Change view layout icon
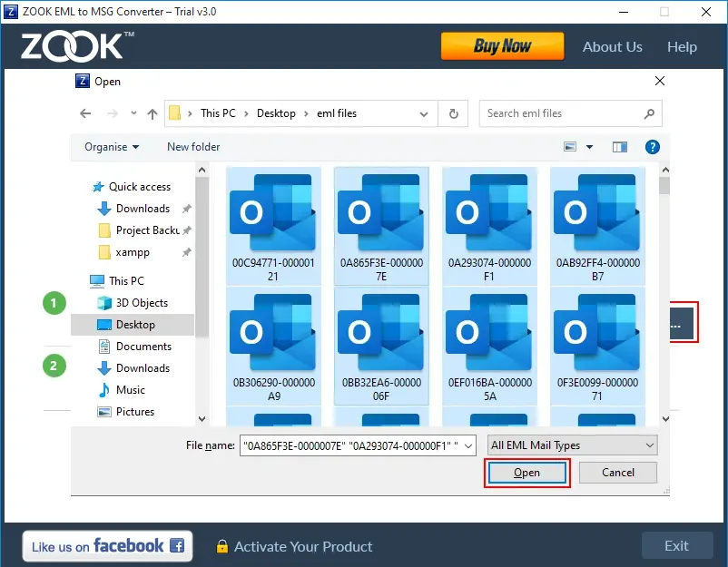728x567 pixels. point(570,147)
